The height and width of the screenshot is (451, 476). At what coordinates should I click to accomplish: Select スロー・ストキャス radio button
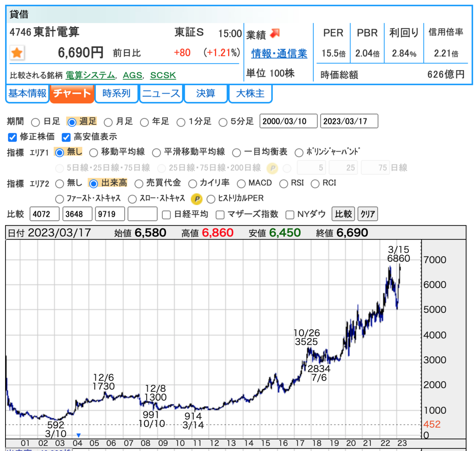tap(132, 199)
